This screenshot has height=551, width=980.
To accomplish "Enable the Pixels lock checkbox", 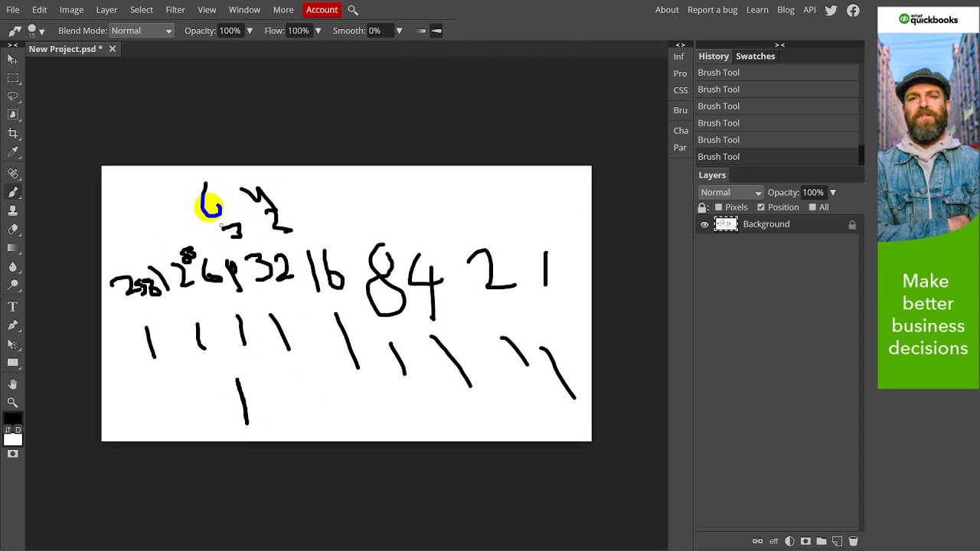I will click(x=718, y=207).
